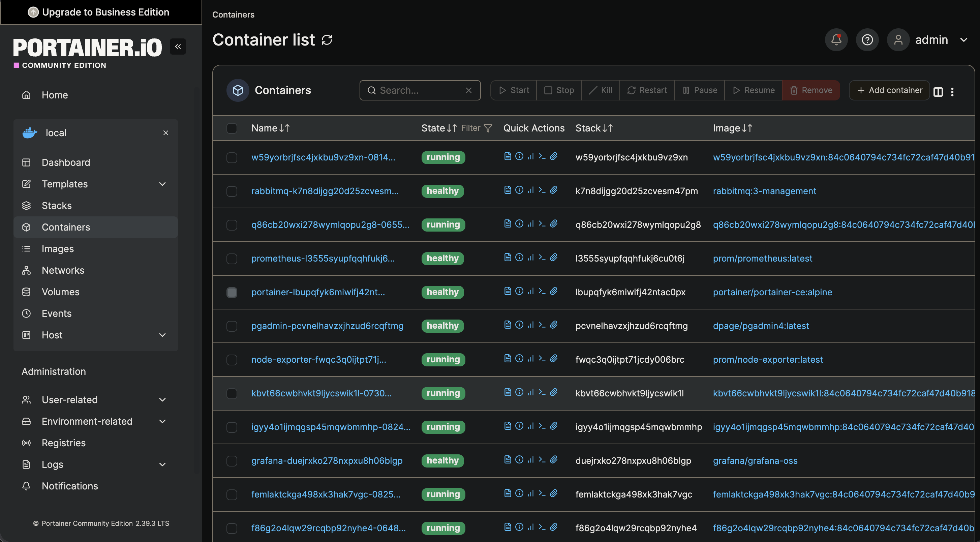Check the w59yorbrjfsc4jxkbu9vz9xn container row

(232, 157)
